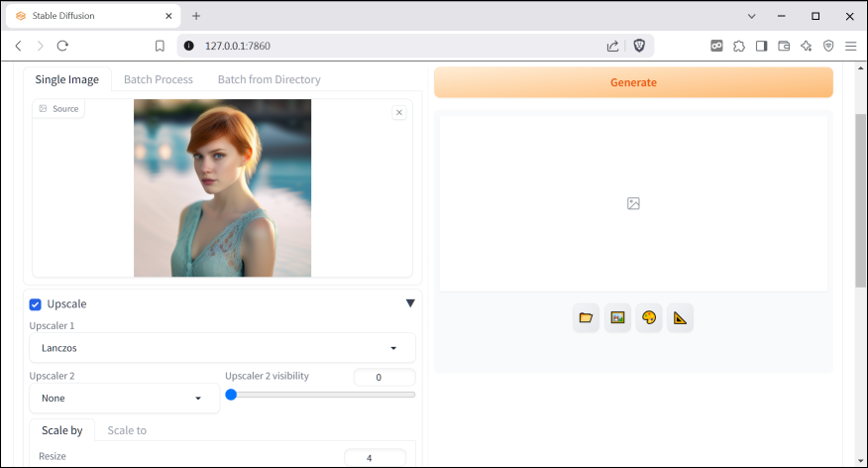Viewport: 868px width, 468px height.
Task: Send image to extras ruler icon
Action: (680, 317)
